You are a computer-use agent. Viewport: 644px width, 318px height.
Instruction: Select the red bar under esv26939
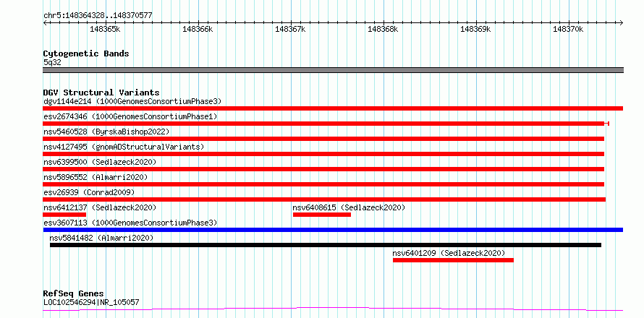tap(324, 199)
